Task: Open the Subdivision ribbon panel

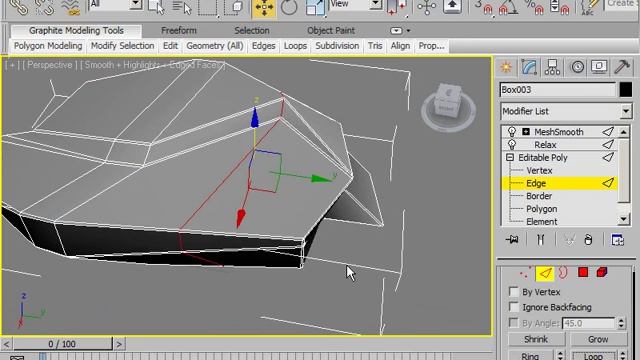Action: 337,46
